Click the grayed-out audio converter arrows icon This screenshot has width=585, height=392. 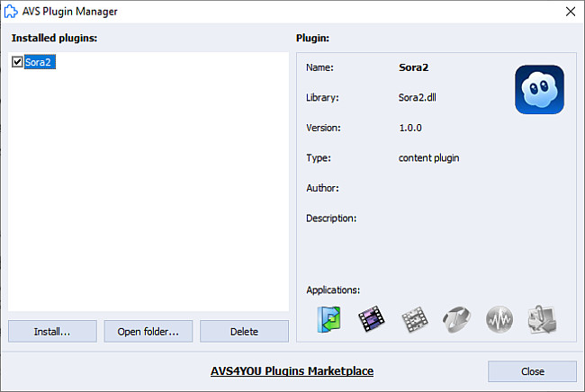coord(456,319)
